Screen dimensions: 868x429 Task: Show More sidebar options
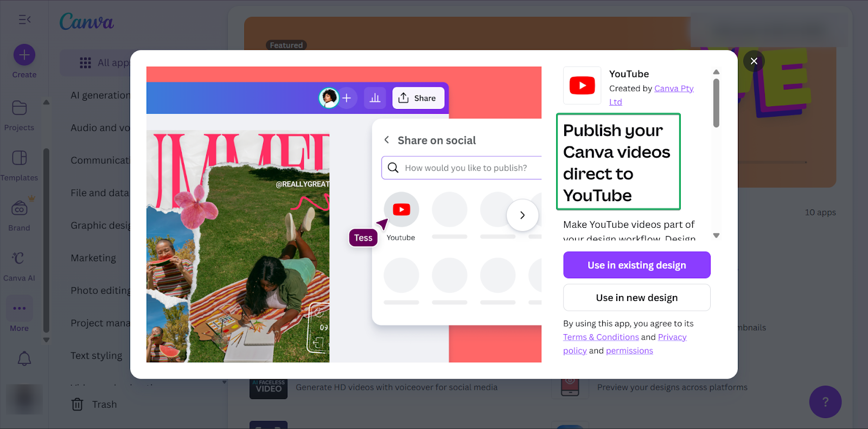pos(19,315)
